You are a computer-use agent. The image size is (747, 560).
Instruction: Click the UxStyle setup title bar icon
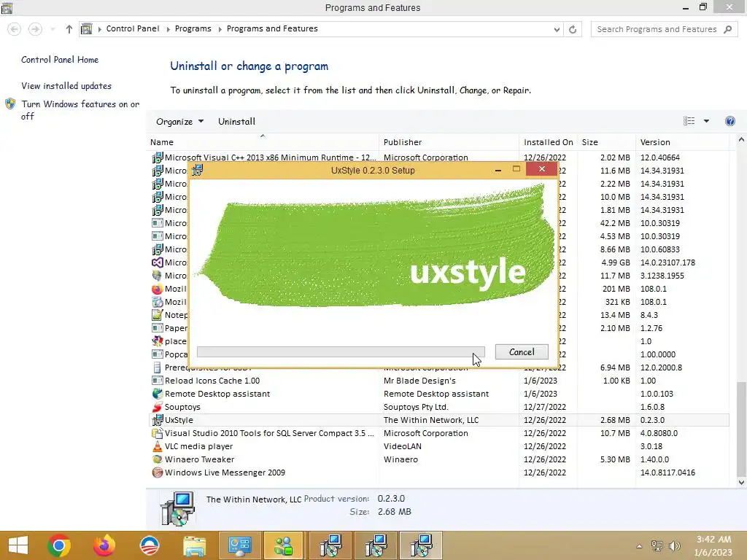point(198,170)
